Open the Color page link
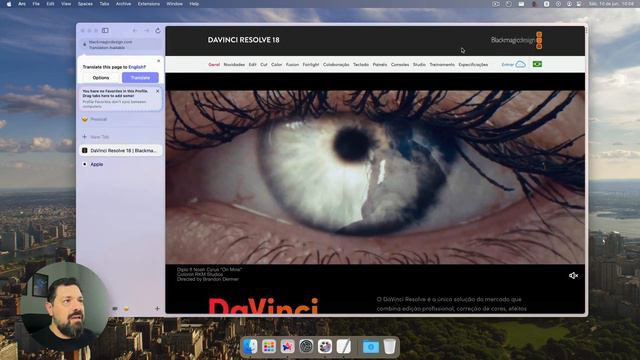The height and width of the screenshot is (360, 640). coord(276,64)
